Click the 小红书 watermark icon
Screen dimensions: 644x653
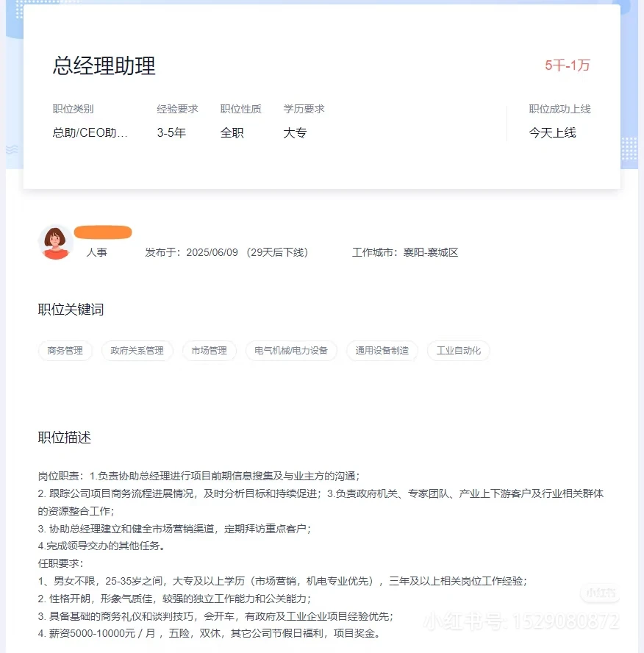(599, 593)
